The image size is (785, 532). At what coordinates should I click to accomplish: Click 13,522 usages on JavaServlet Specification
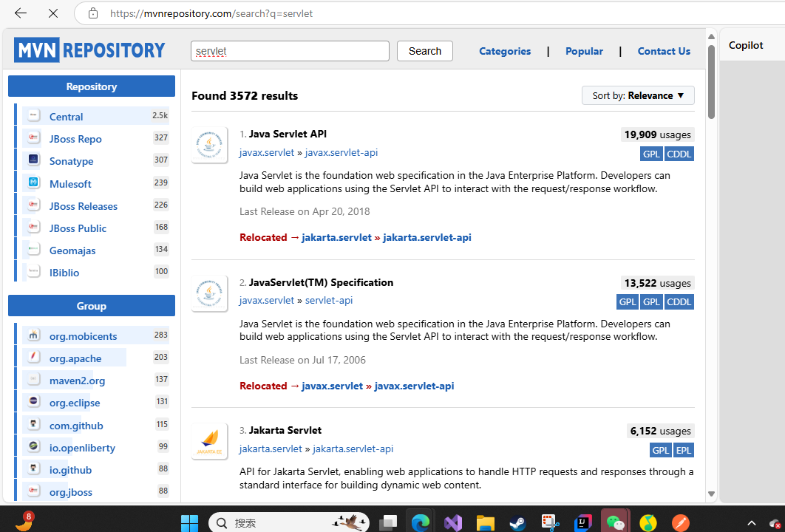657,283
